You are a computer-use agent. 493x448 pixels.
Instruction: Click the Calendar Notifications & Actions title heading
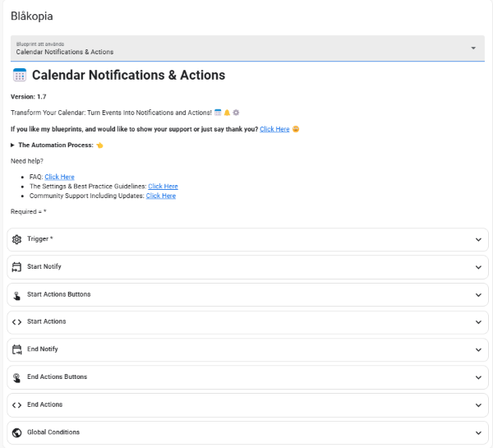pos(129,75)
